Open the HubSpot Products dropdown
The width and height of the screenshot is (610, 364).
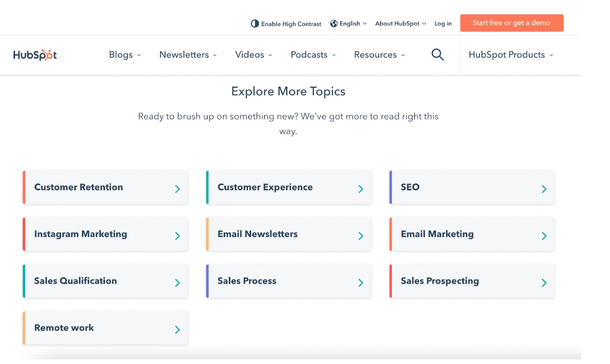click(511, 55)
